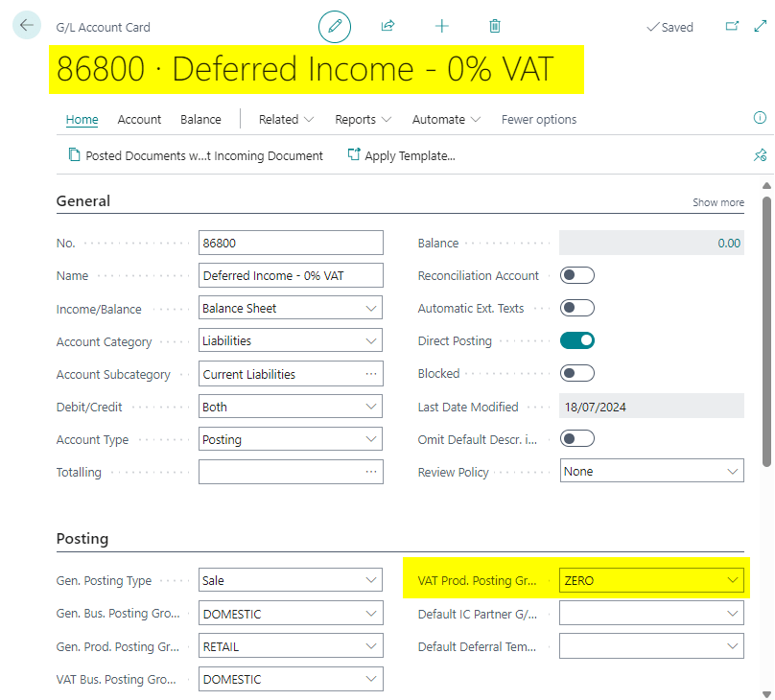Click the expand to full screen icon
This screenshot has height=700, width=775.
[x=760, y=27]
